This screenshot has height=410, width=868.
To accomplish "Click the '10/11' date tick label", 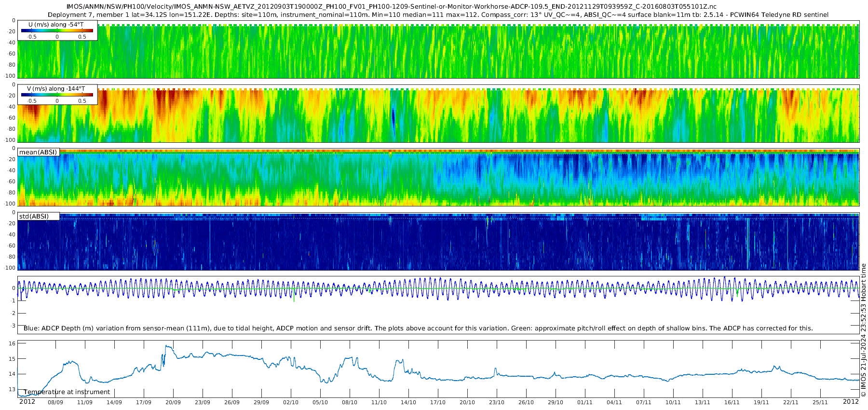I will pyautogui.click(x=673, y=402).
